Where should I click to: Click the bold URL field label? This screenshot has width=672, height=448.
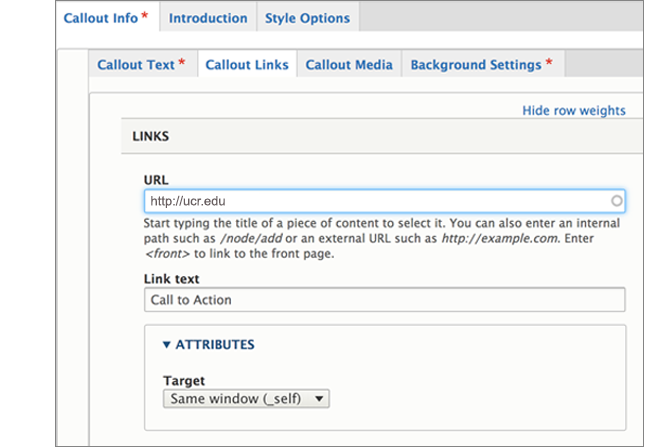pos(156,180)
